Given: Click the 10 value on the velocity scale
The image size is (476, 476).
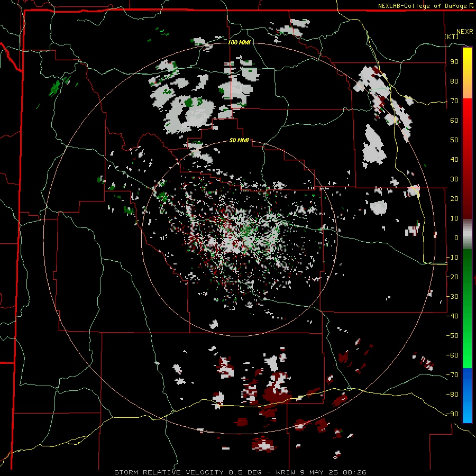Looking at the screenshot, I should coord(454,218).
